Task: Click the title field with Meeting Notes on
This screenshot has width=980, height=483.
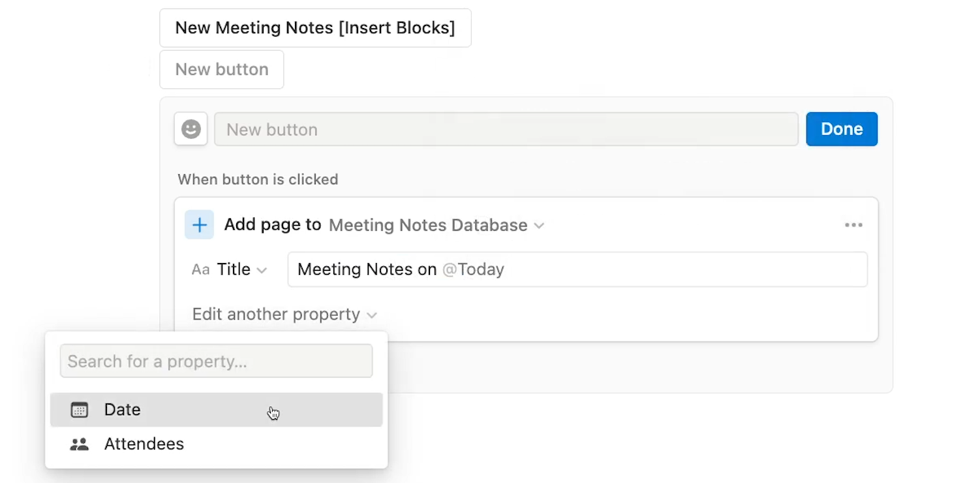Action: 577,270
